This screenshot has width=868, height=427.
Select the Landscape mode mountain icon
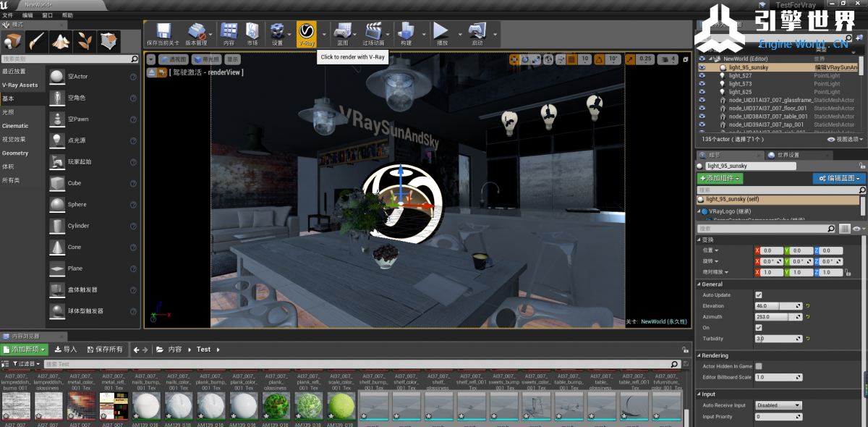tap(61, 41)
